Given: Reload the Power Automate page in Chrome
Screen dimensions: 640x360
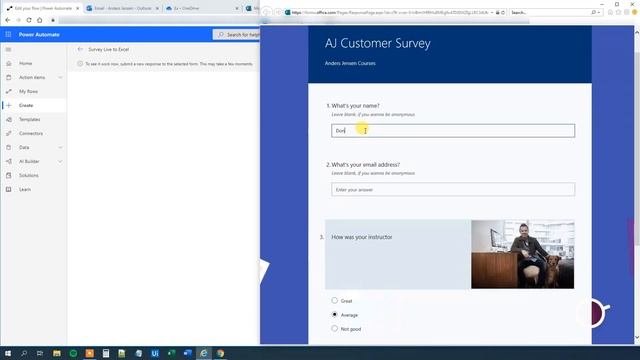Looking at the screenshot, I should click(x=29, y=20).
